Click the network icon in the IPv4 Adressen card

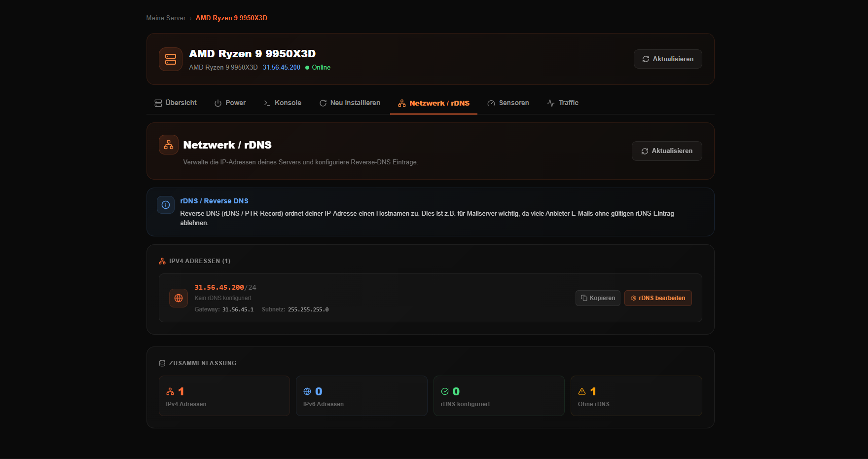click(170, 391)
